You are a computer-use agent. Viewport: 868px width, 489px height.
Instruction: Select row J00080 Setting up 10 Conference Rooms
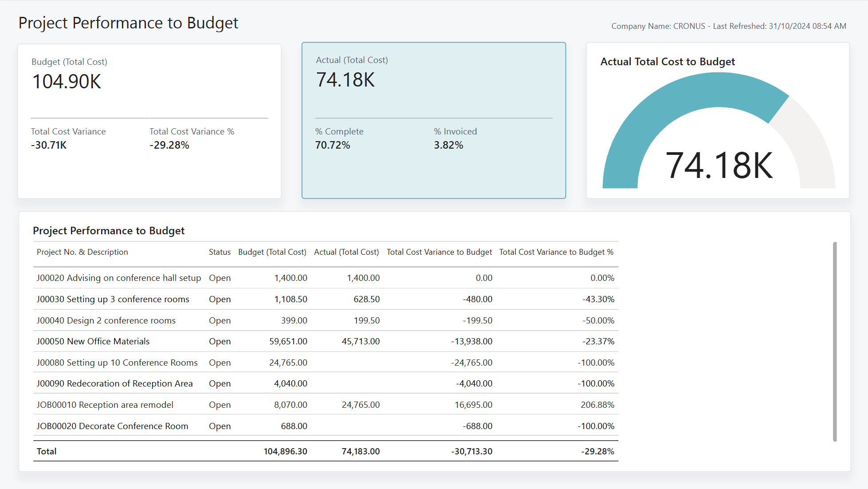point(325,363)
